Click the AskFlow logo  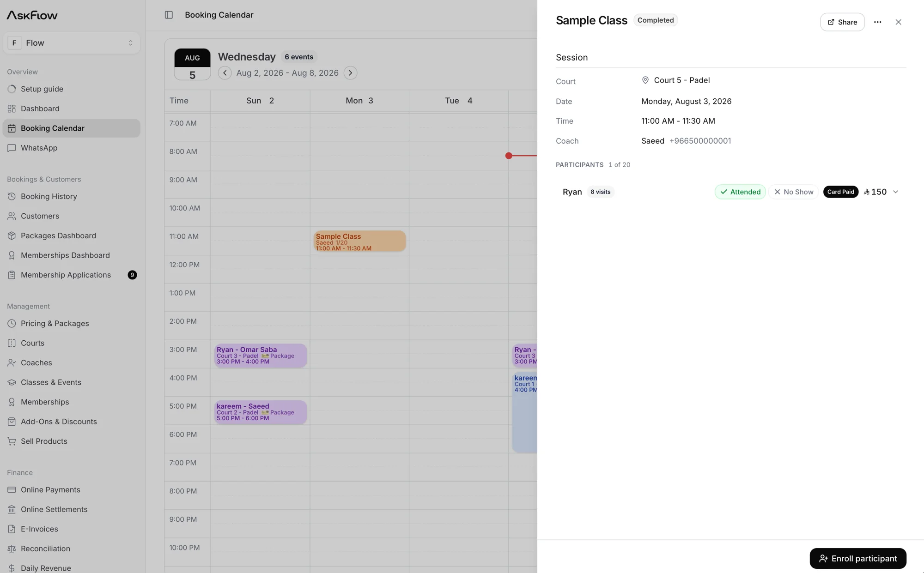[x=32, y=15]
